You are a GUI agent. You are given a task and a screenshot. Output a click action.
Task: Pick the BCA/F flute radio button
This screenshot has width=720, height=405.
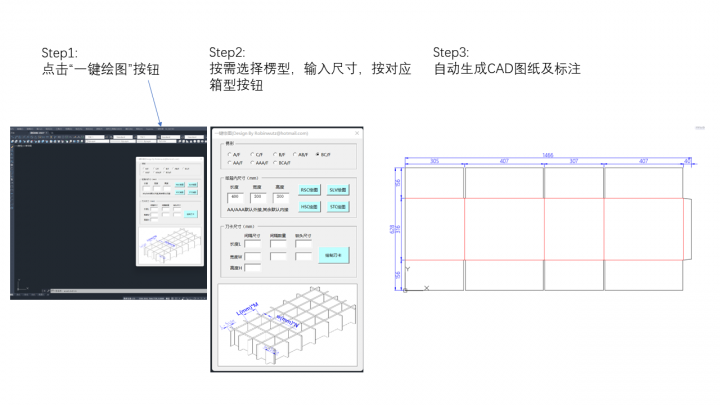click(274, 163)
